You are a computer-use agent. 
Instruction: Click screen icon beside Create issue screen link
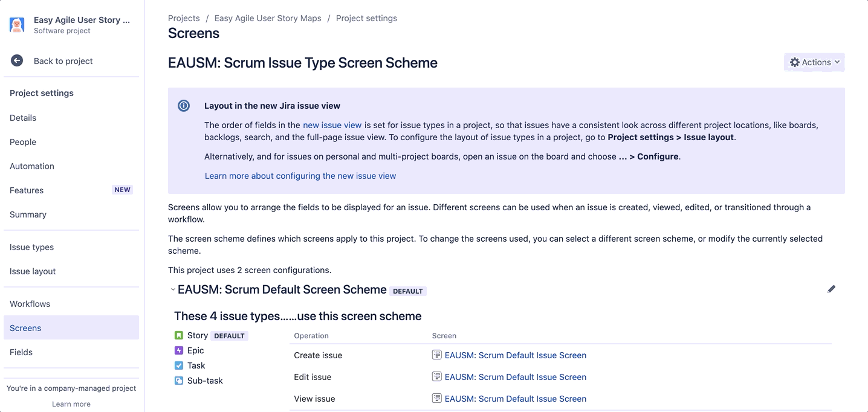[437, 355]
